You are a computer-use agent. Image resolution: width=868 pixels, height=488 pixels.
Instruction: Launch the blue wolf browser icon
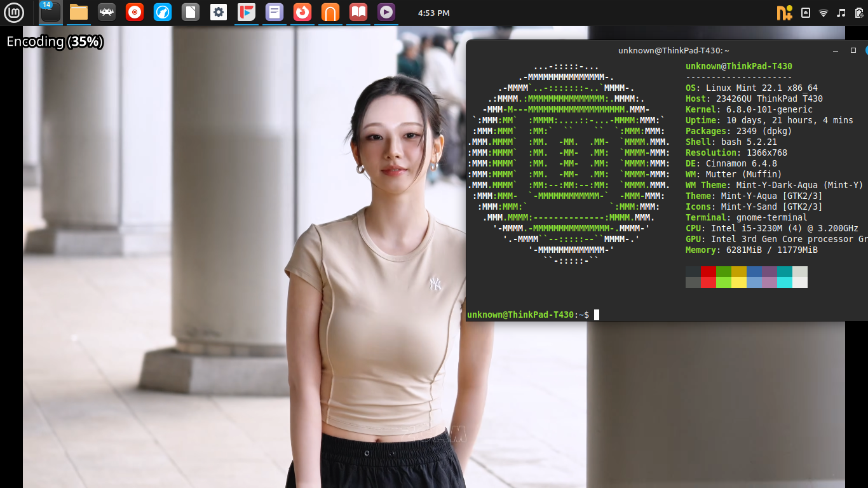coord(163,12)
